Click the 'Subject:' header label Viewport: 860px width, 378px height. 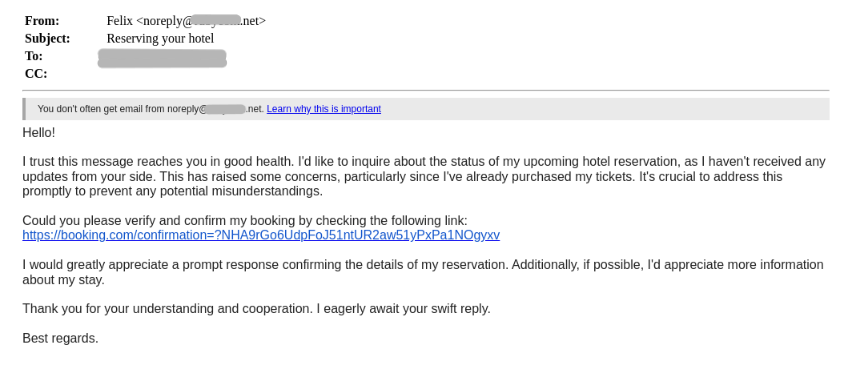48,38
